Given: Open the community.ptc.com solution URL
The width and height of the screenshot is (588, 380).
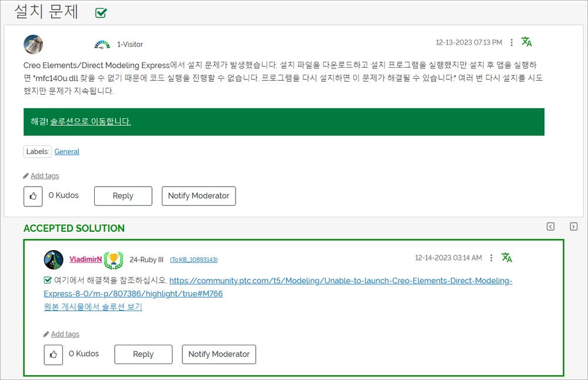Looking at the screenshot, I should (278, 287).
